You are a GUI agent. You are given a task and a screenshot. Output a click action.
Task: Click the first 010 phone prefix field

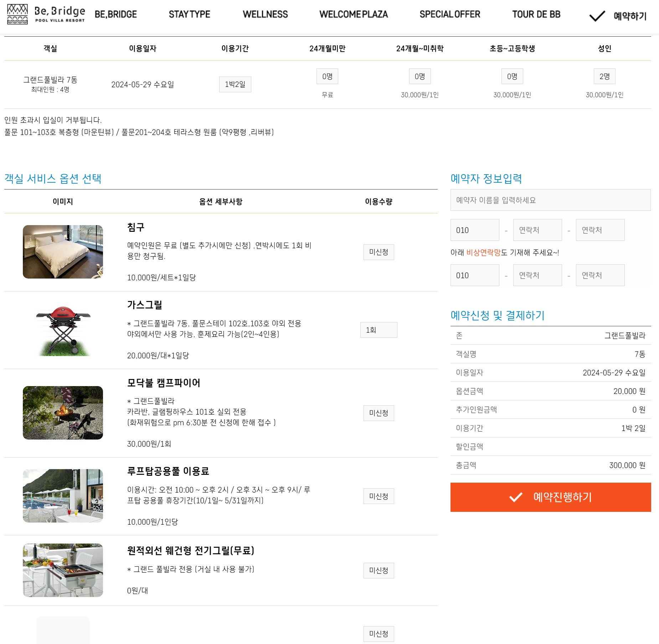pyautogui.click(x=474, y=230)
